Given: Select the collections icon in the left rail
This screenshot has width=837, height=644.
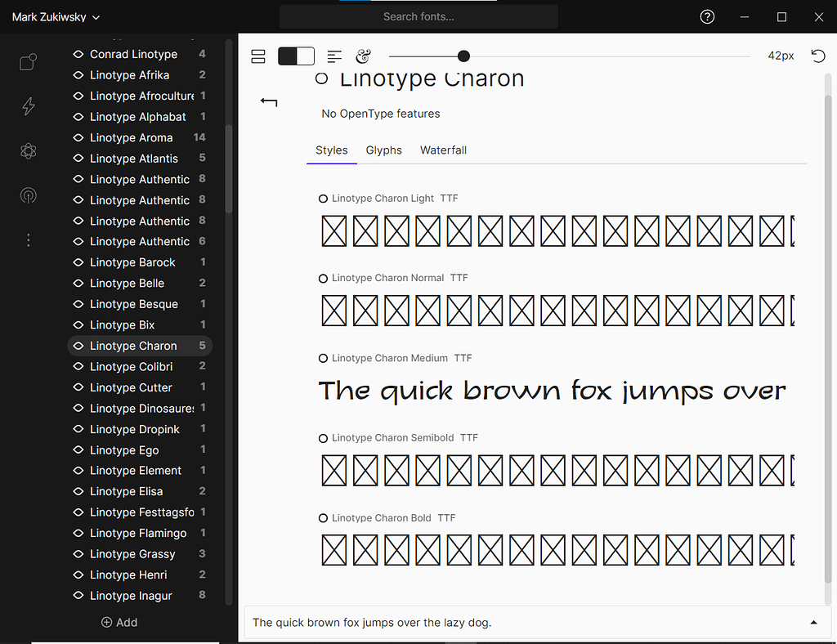Looking at the screenshot, I should 28,61.
